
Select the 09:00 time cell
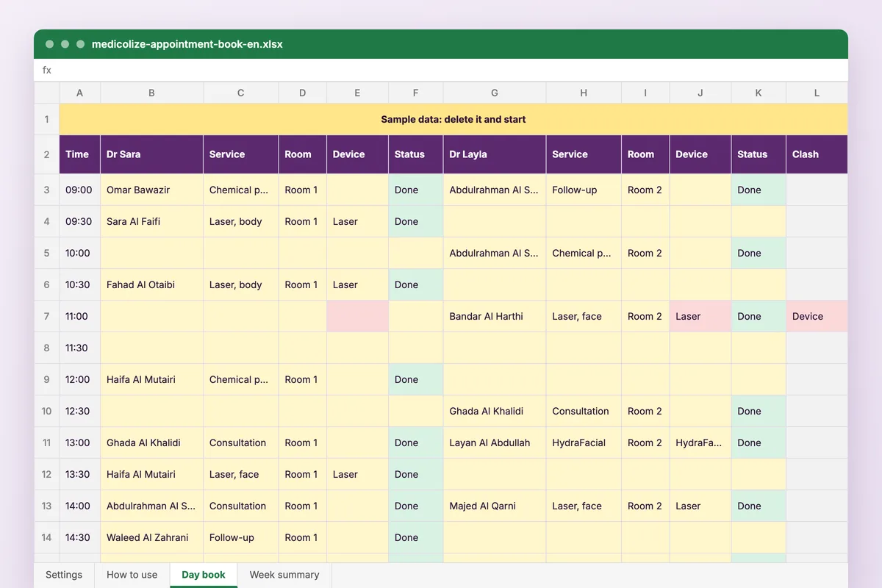79,190
